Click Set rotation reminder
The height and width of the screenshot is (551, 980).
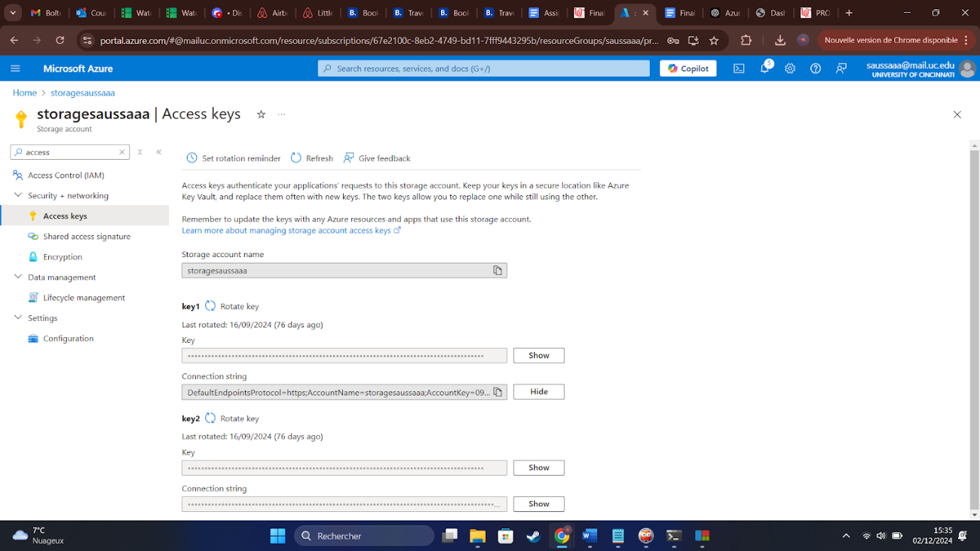[234, 158]
